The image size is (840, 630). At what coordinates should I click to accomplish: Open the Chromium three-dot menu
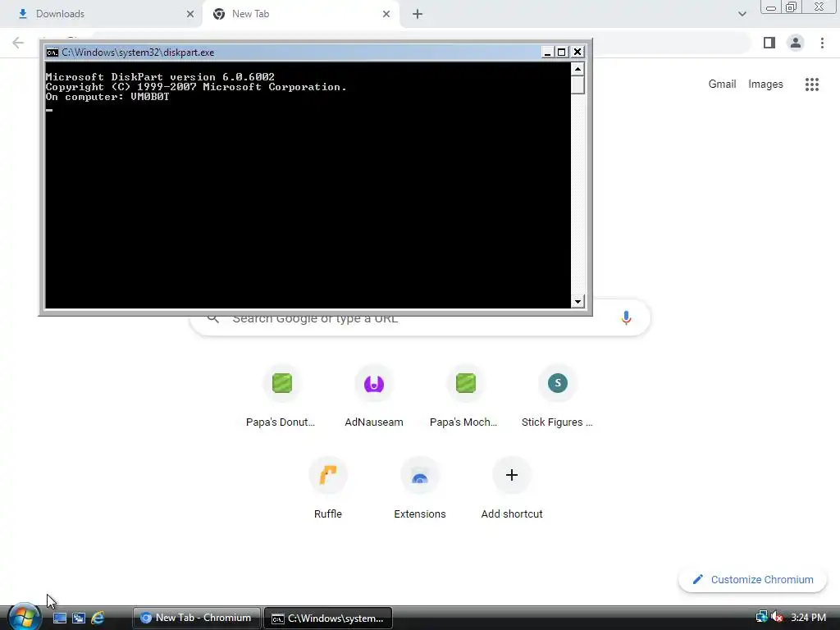pos(822,43)
